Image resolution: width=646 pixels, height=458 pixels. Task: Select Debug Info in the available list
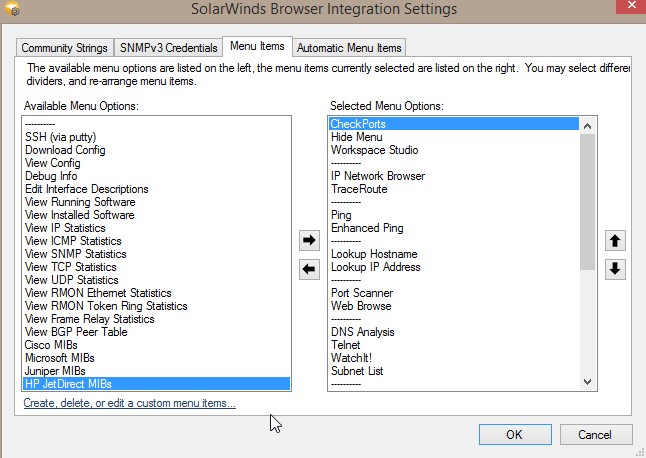157,176
